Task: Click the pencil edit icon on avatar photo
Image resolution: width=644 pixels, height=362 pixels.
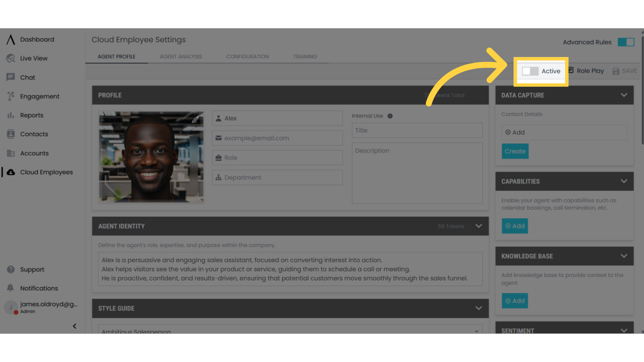Action: (x=196, y=119)
